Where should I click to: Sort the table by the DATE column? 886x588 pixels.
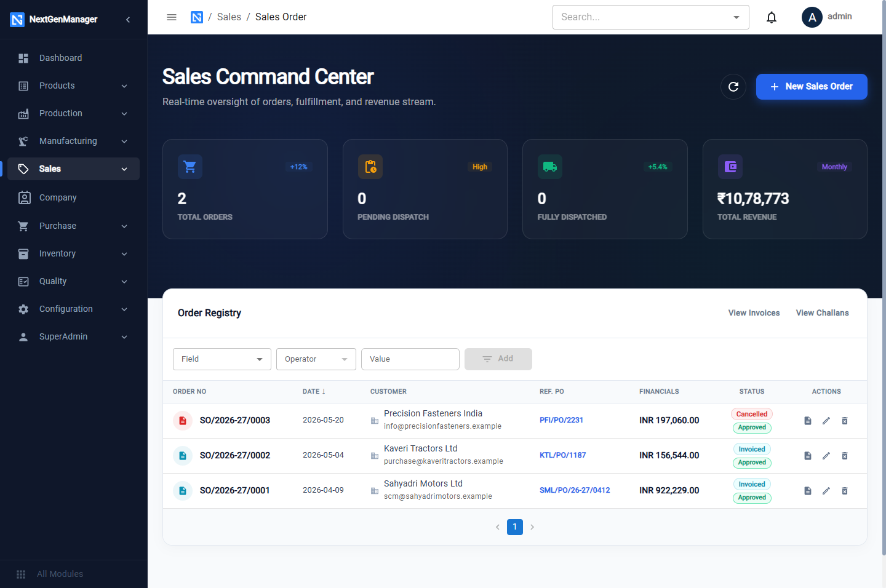coord(314,391)
